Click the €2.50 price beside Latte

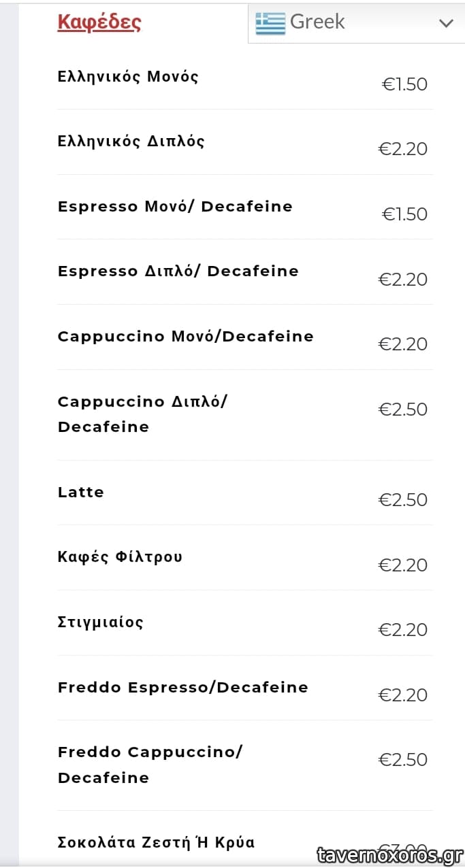[403, 500]
